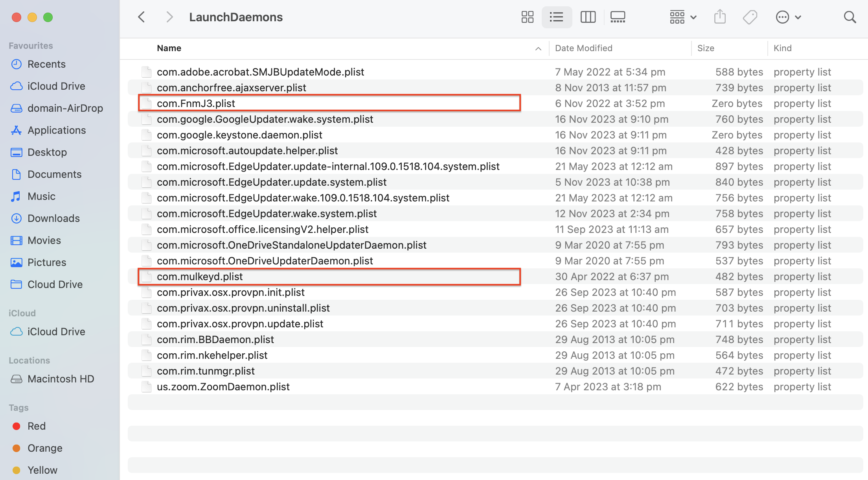Open the More actions ellipsis menu
Image resolution: width=868 pixels, height=480 pixels.
[788, 17]
